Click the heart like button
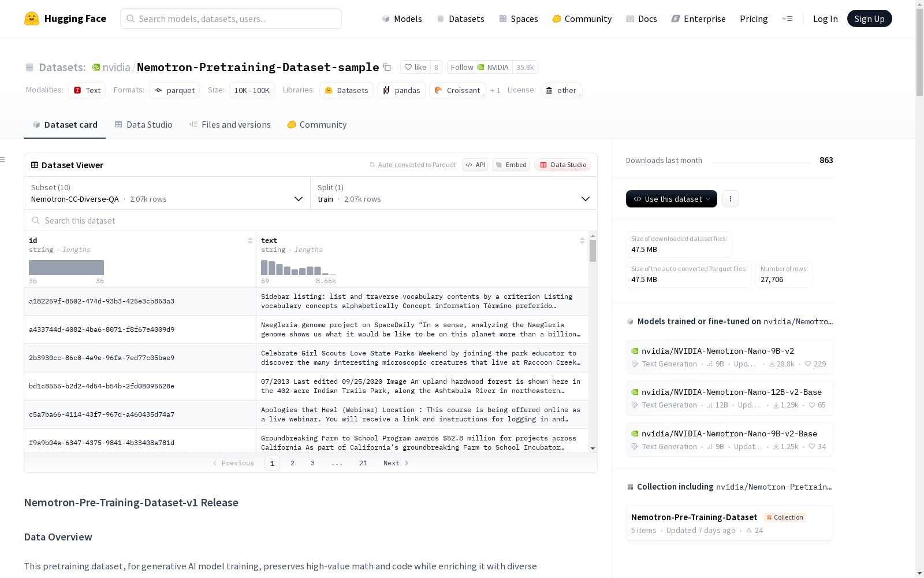Viewport: 924px width, 578px height. (x=415, y=67)
